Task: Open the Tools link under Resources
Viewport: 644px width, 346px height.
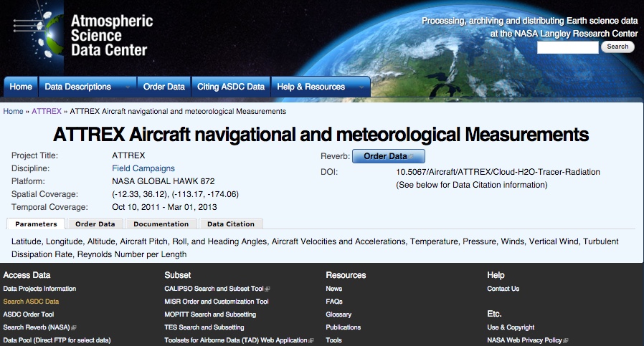Action: [334, 340]
